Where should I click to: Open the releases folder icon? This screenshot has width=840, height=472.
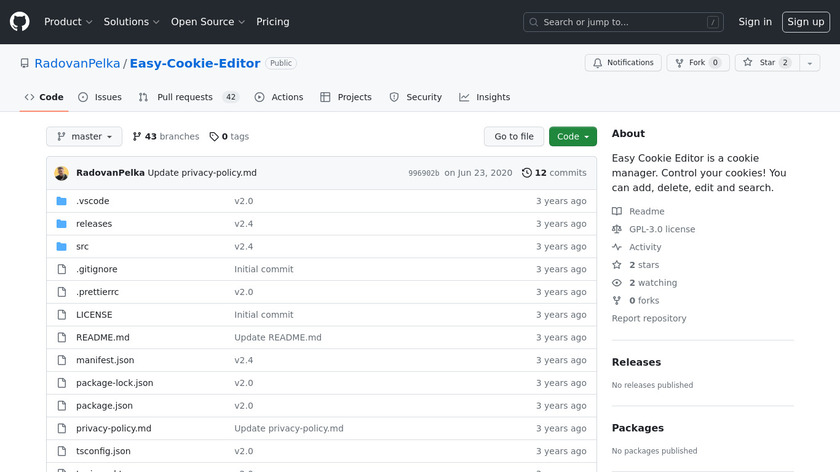pyautogui.click(x=62, y=224)
